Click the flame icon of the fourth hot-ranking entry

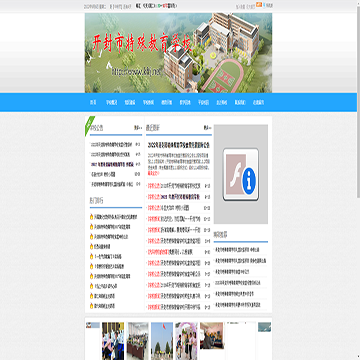91,247
